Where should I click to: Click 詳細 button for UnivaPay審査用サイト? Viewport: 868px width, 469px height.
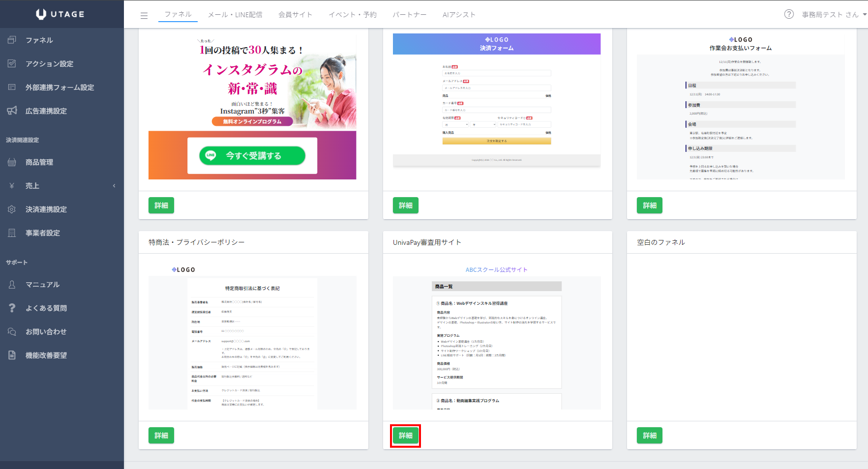405,436
